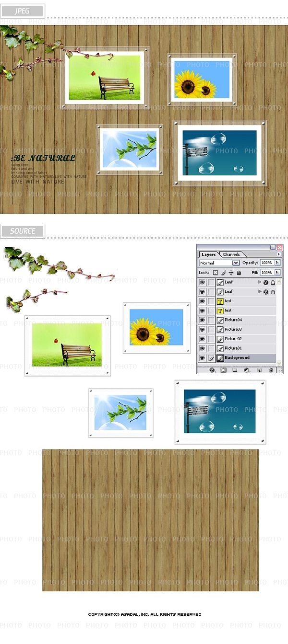The width and height of the screenshot is (288, 644).
Task: Hide the Picture03 layer eye
Action: tap(202, 330)
